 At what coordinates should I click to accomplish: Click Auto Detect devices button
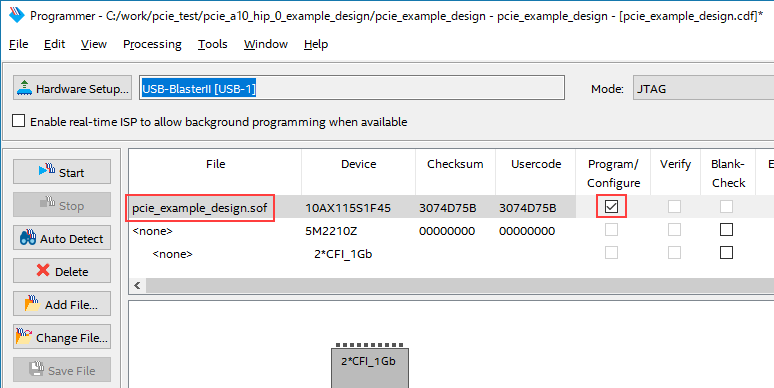(62, 238)
